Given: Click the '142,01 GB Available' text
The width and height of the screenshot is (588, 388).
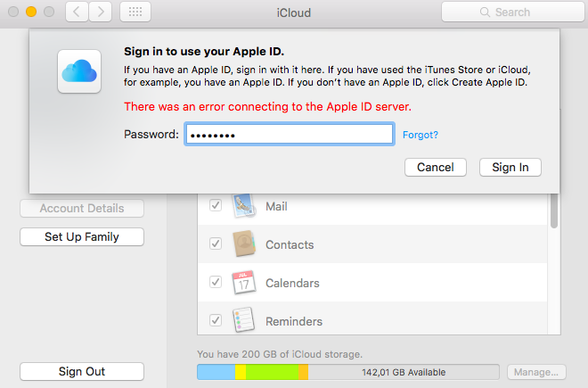Looking at the screenshot, I should pyautogui.click(x=404, y=372).
